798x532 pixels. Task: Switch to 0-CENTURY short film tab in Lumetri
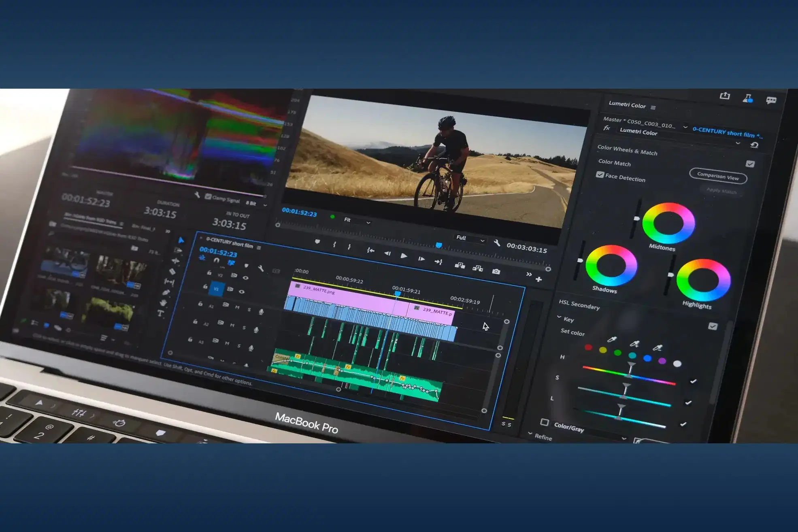pos(727,132)
